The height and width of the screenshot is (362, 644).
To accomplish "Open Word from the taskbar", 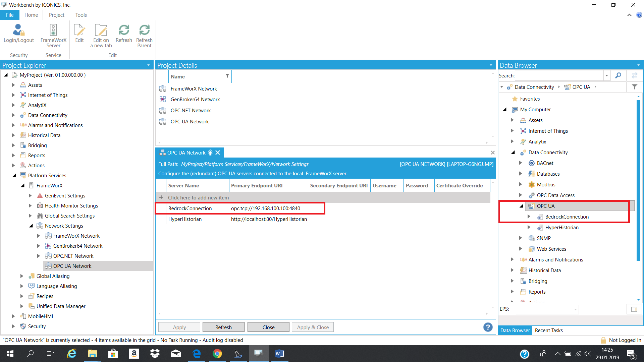I will (279, 354).
